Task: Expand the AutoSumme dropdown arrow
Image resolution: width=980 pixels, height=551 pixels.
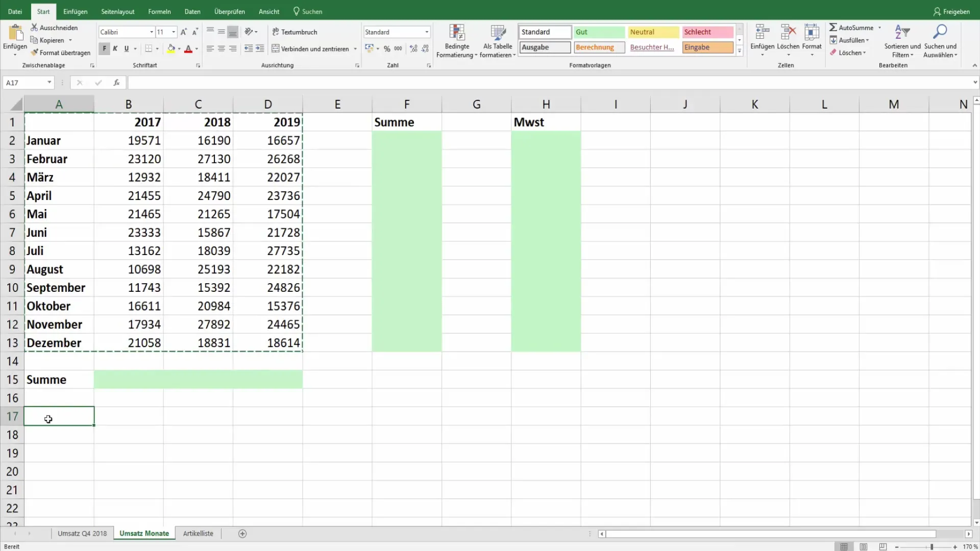Action: coord(879,28)
